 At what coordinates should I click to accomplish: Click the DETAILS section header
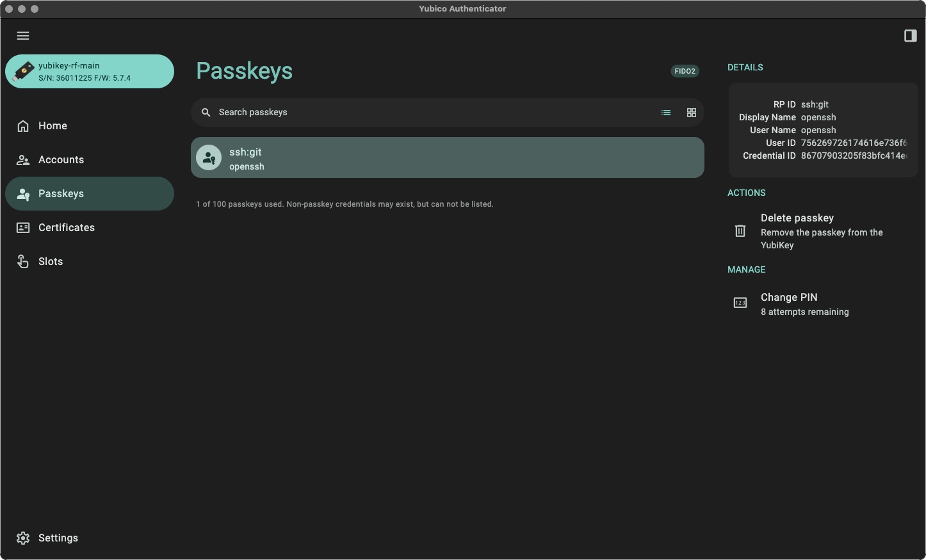(745, 67)
